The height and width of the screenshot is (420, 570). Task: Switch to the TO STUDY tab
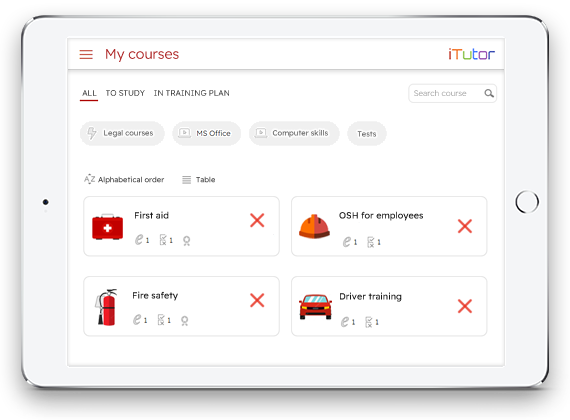tap(125, 93)
